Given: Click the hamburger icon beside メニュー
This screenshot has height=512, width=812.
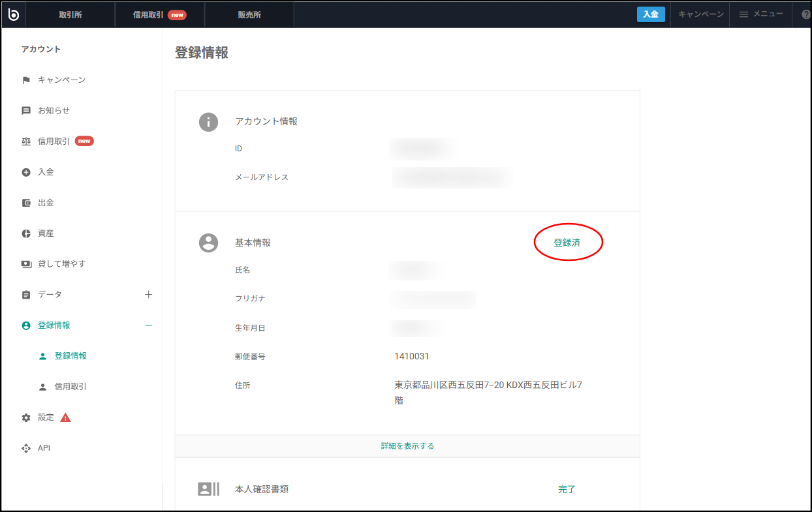Looking at the screenshot, I should [x=743, y=14].
